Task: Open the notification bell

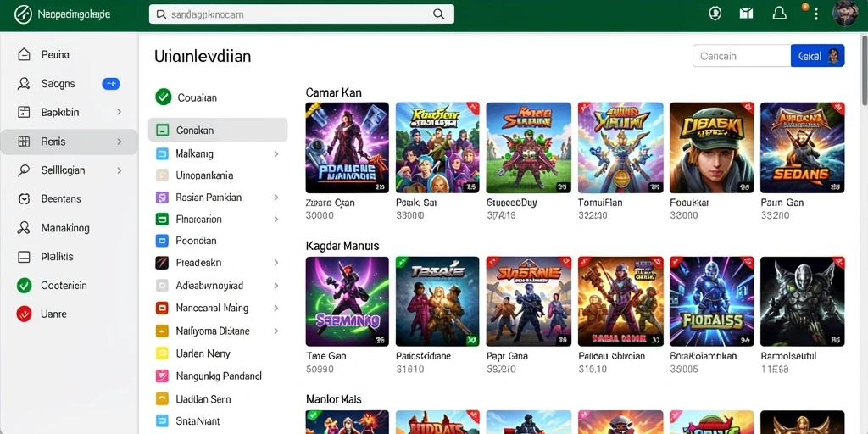Action: click(780, 14)
